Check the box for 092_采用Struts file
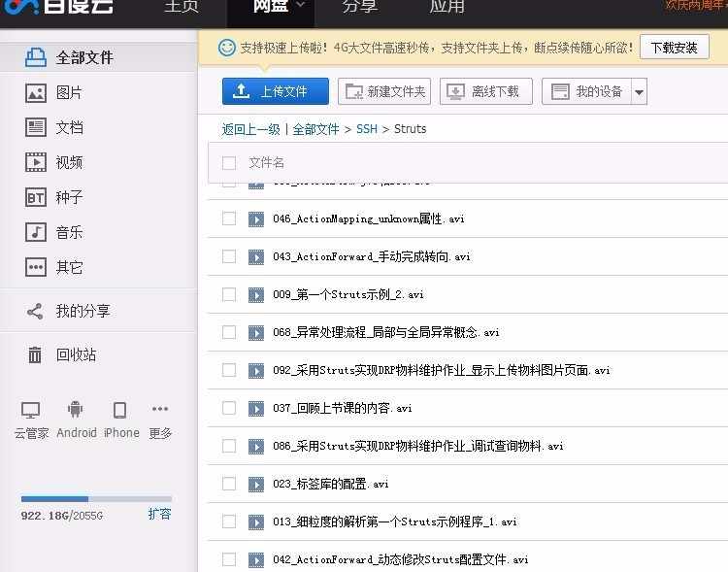The width and height of the screenshot is (728, 572). pyautogui.click(x=229, y=370)
